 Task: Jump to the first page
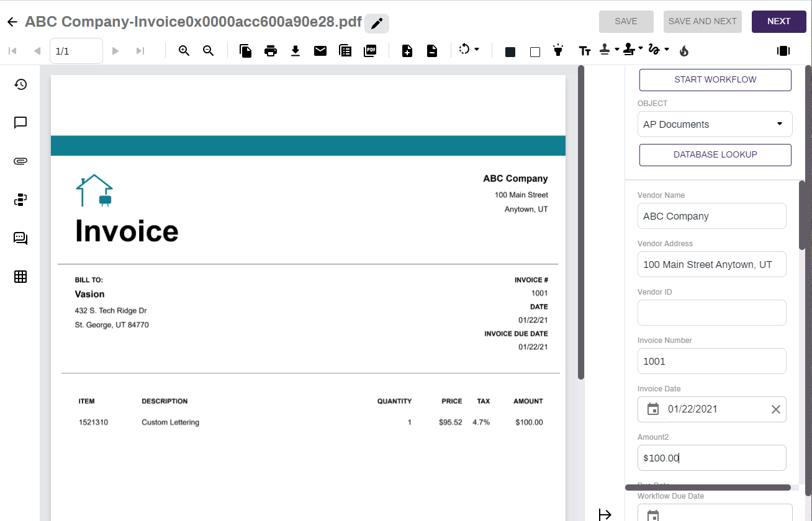[x=12, y=51]
